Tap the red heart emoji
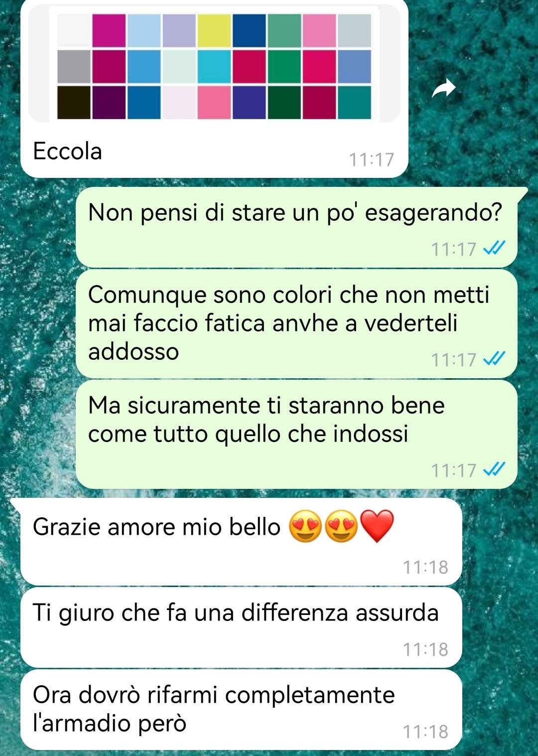The height and width of the screenshot is (756, 538). point(377,526)
